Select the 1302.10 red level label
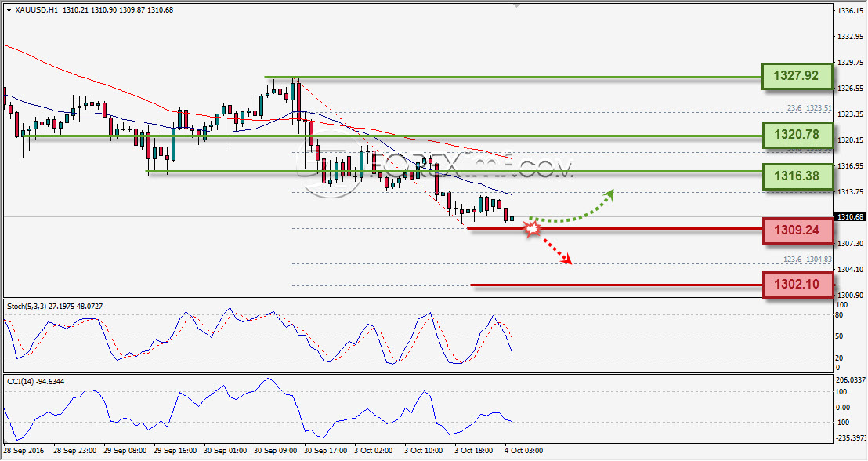The width and height of the screenshot is (868, 461). pyautogui.click(x=797, y=285)
